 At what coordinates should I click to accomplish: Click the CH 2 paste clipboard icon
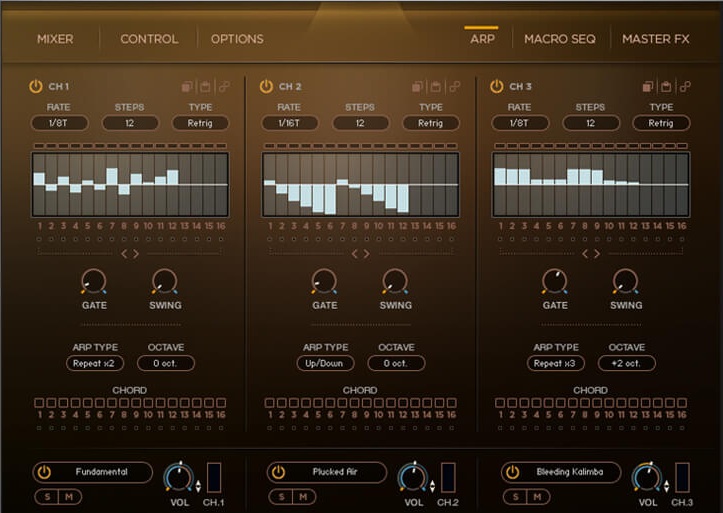(436, 87)
